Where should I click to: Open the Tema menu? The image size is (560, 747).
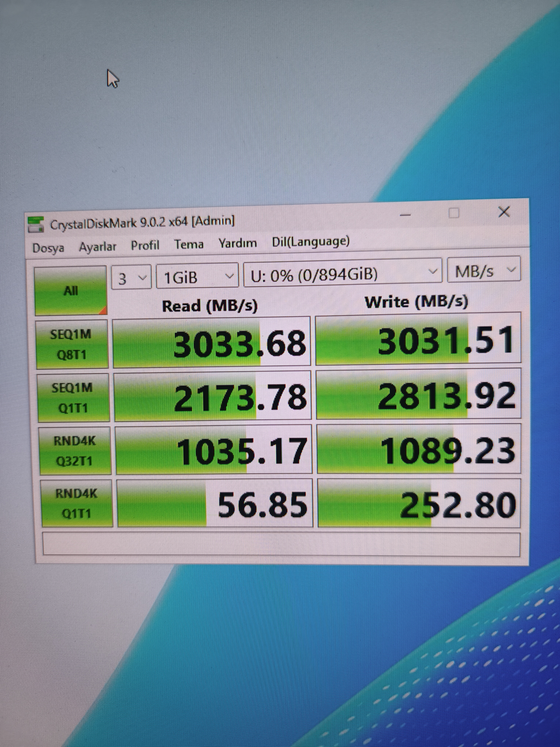189,244
